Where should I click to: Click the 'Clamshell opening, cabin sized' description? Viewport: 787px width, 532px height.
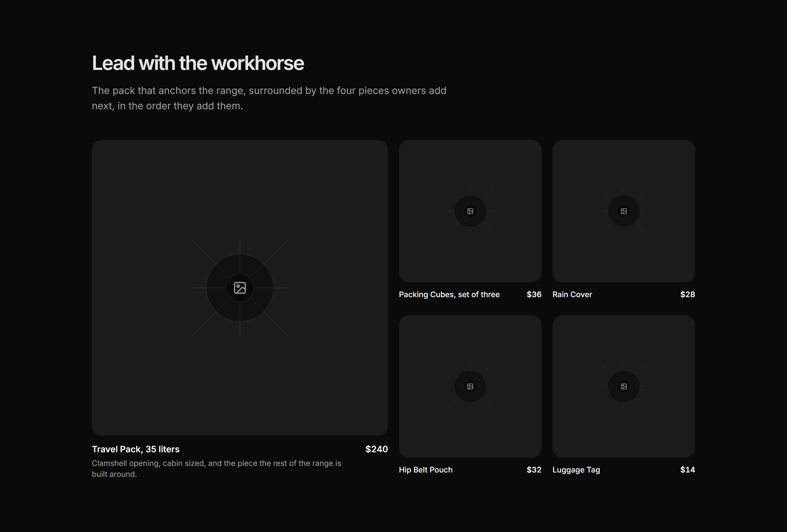216,469
